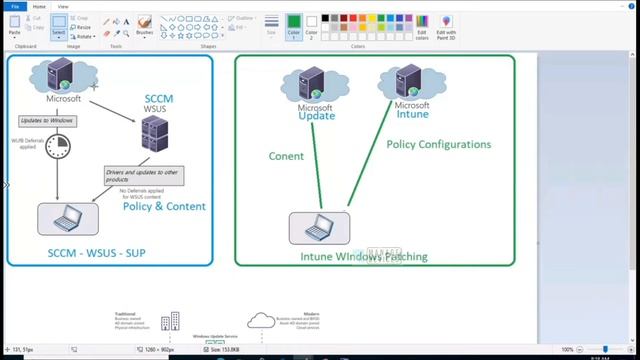640x360 pixels.
Task: Click the Paste clipboard icon
Action: tap(15, 22)
